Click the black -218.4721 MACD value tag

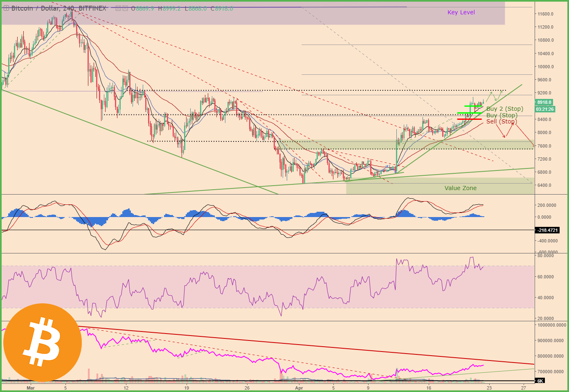[x=547, y=231]
